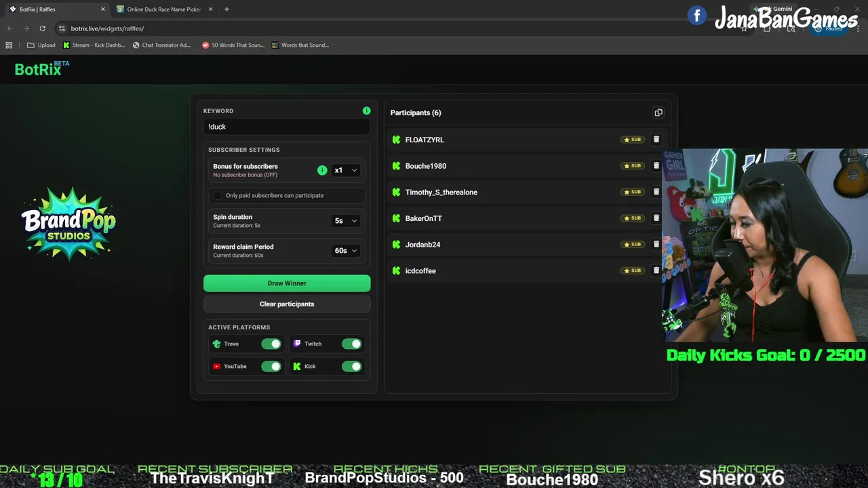Click SUB badge on BakerOnTT row

[632, 218]
